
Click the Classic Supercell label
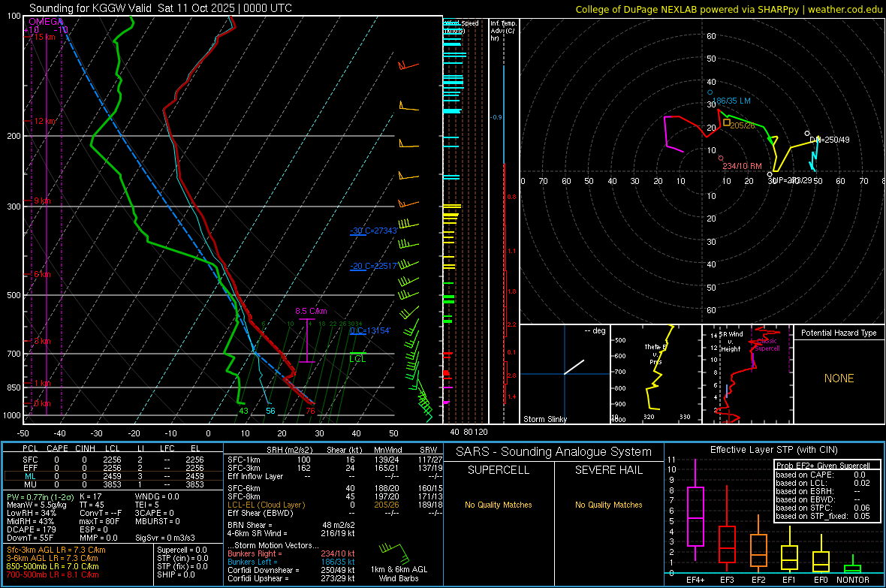pos(767,345)
